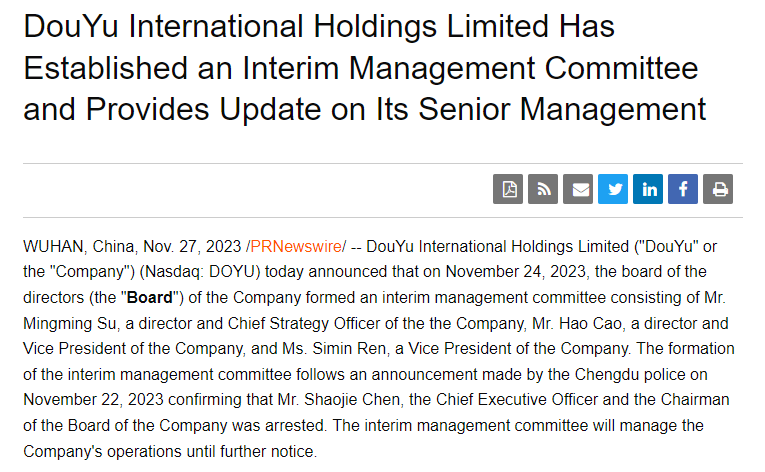Click the bold word "Board"
Image resolution: width=765 pixels, height=472 pixels.
[150, 297]
